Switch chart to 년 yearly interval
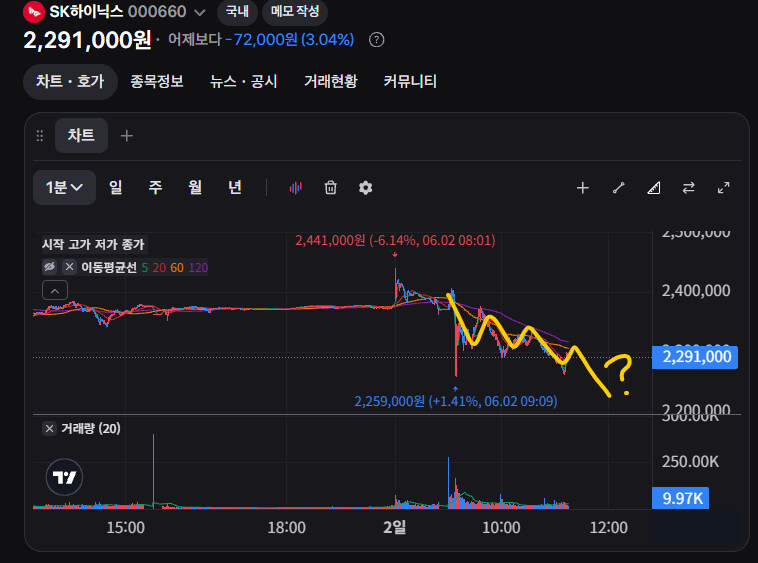Screen dimensions: 758x563 [x=235, y=188]
